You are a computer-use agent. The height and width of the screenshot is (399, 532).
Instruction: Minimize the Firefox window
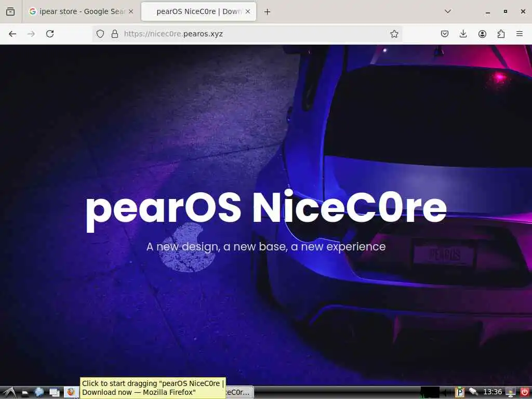(x=488, y=12)
